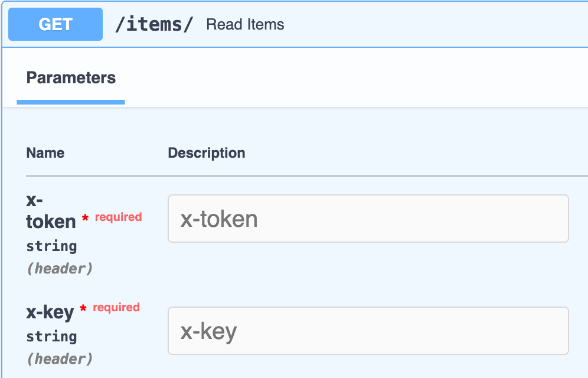Click the red required label beside x-token

[x=118, y=217]
